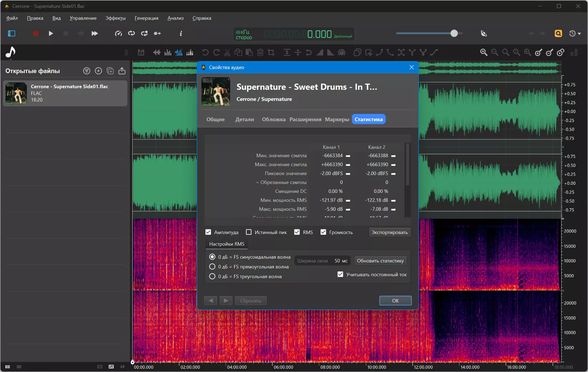Toggle the Громкость checkbox
This screenshot has height=372, width=588.
coord(323,232)
